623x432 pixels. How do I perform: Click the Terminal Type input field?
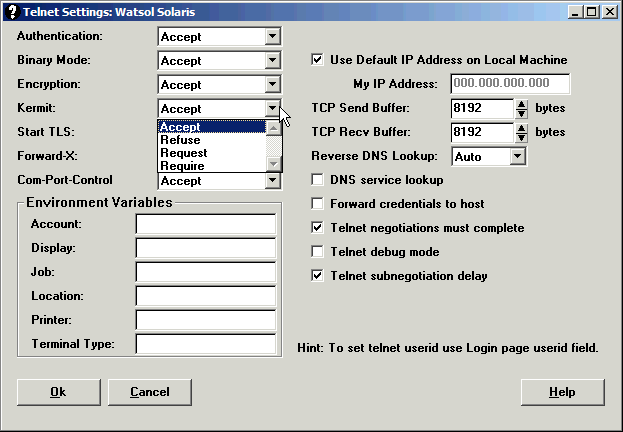tap(205, 344)
